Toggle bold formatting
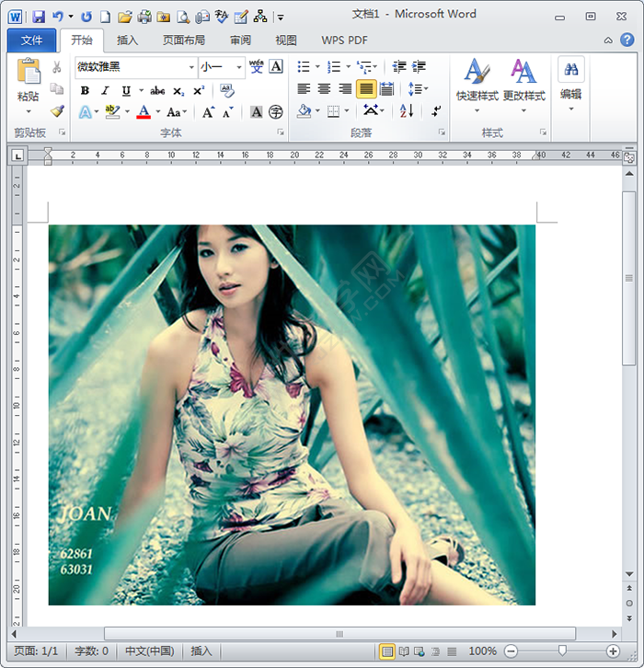 pyautogui.click(x=85, y=90)
